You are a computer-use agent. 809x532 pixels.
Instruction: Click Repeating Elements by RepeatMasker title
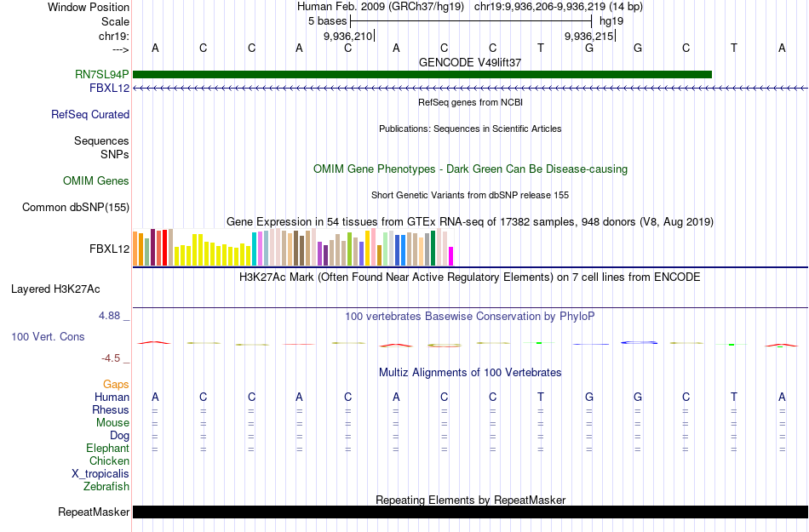[471, 500]
